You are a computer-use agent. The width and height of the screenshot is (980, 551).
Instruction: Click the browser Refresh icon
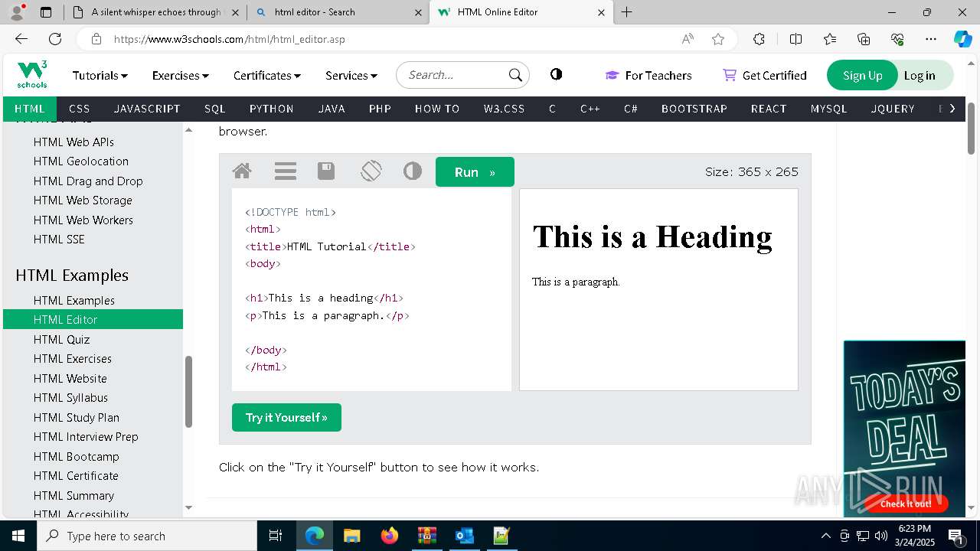55,39
